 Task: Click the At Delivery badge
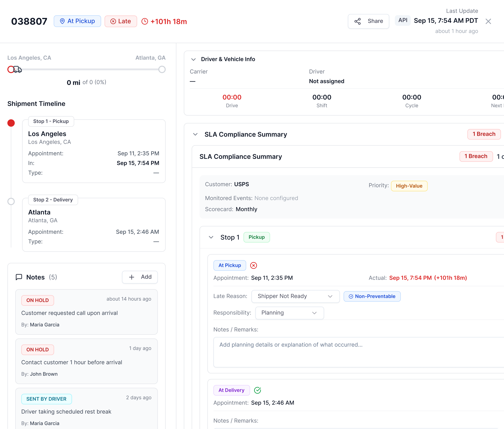click(x=231, y=390)
